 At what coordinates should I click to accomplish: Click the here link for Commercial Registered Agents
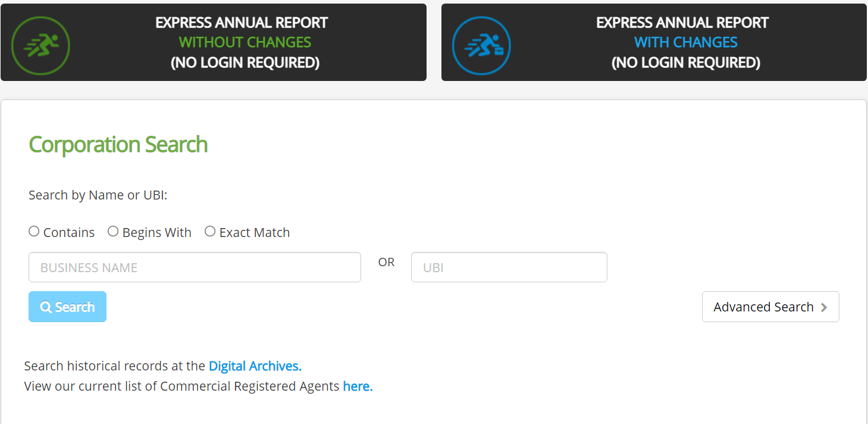coord(357,386)
